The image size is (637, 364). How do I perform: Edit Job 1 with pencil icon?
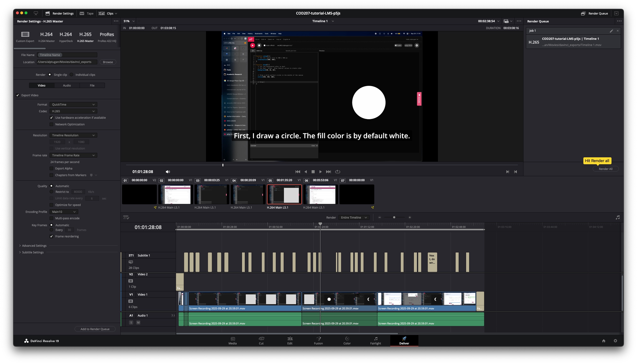(611, 31)
